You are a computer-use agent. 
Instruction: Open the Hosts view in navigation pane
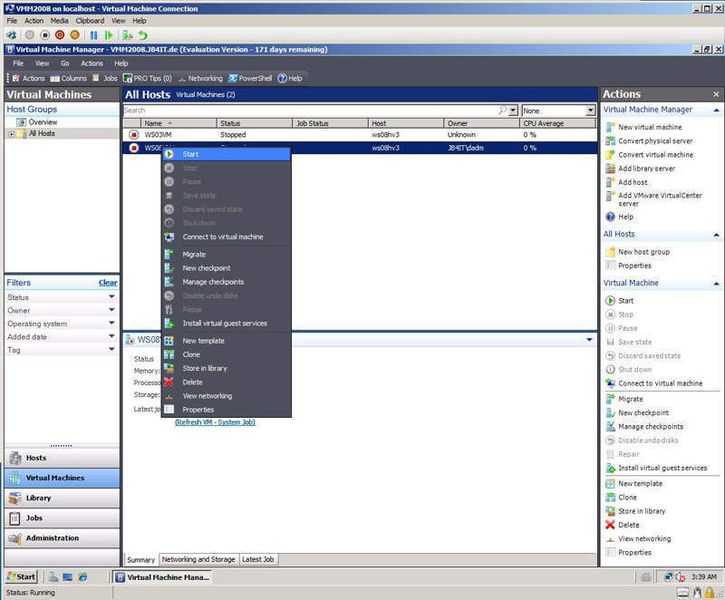pyautogui.click(x=62, y=458)
